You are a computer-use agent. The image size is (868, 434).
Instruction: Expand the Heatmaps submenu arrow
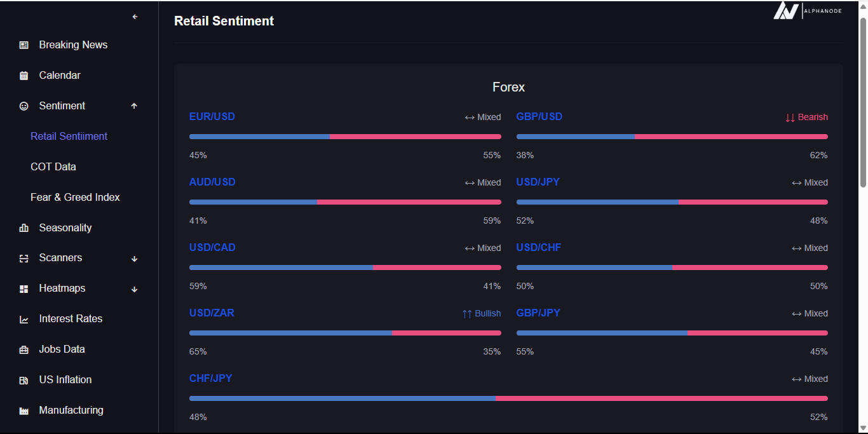(x=134, y=289)
